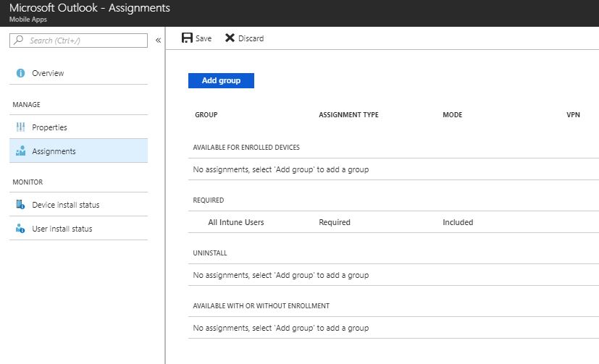Click the MONITOR section label
This screenshot has height=364, width=599.
(x=28, y=182)
